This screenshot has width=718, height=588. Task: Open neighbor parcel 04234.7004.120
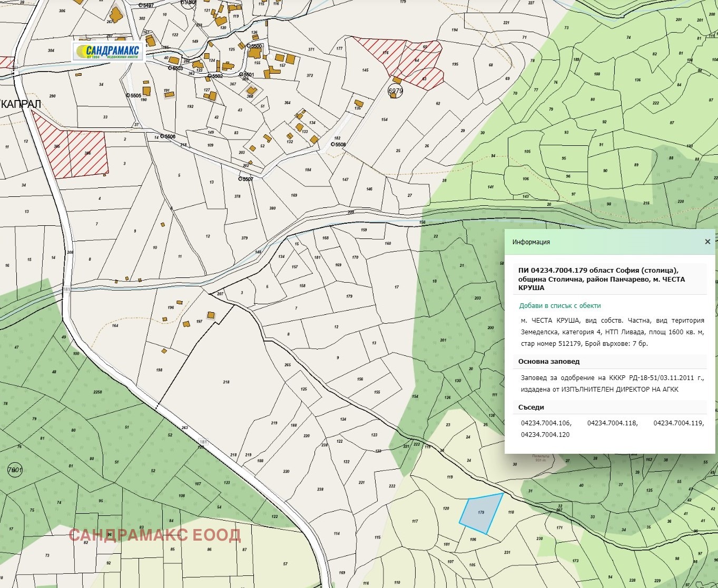(x=546, y=435)
